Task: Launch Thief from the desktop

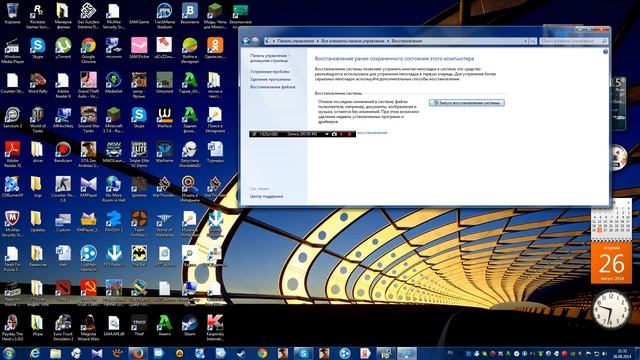Action: coord(139,326)
